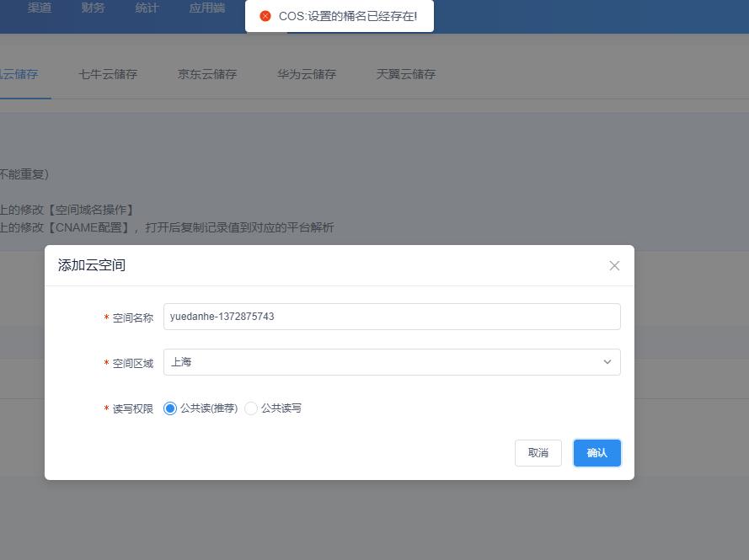Screen dimensions: 749x560
Task: Open the 渠道 top navigation menu
Action: click(x=40, y=8)
